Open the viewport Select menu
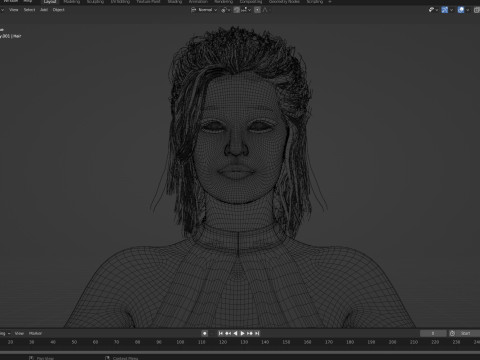Screen dimensions: 480x360 tap(29, 10)
